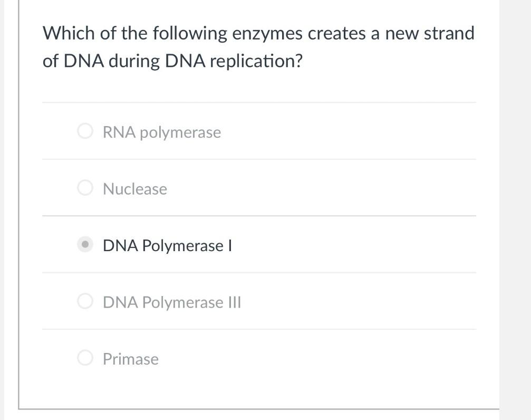This screenshot has height=420, width=531.
Task: Click the word 'during' in the question
Action: click(137, 61)
